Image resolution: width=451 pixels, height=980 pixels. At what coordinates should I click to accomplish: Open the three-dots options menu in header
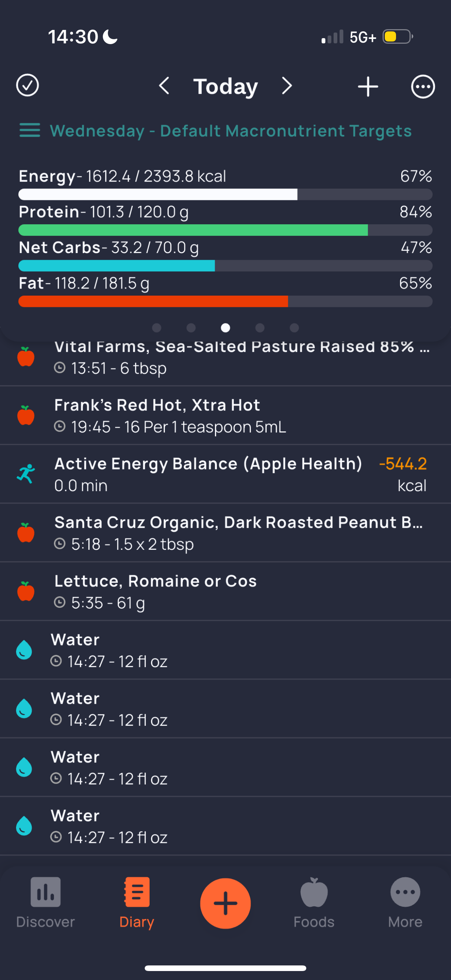point(423,86)
